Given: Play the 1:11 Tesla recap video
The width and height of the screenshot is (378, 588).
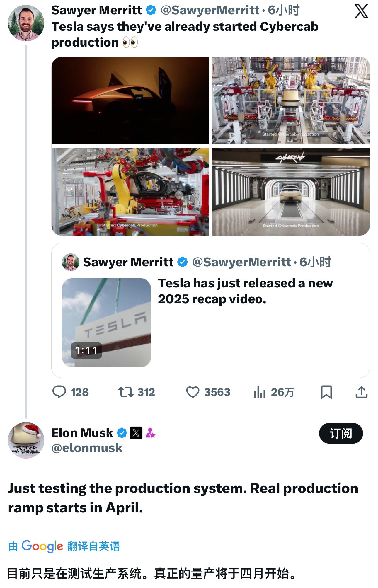Looking at the screenshot, I should (x=106, y=322).
